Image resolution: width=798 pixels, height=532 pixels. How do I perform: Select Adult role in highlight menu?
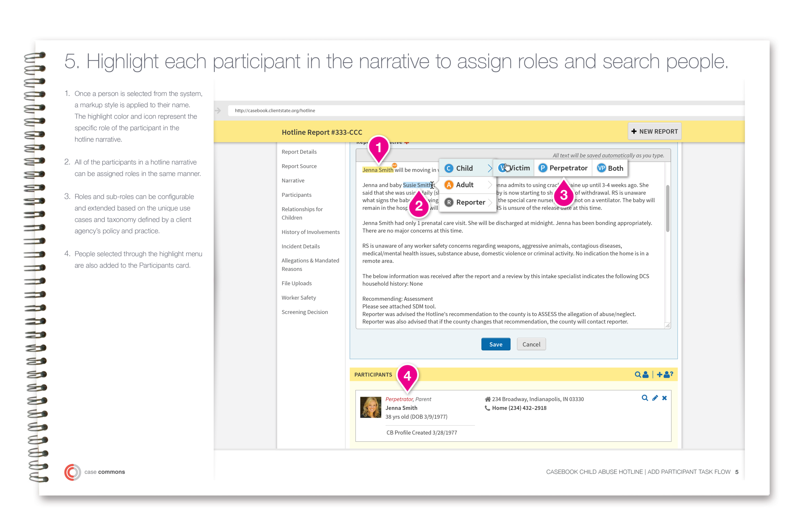coord(468,185)
